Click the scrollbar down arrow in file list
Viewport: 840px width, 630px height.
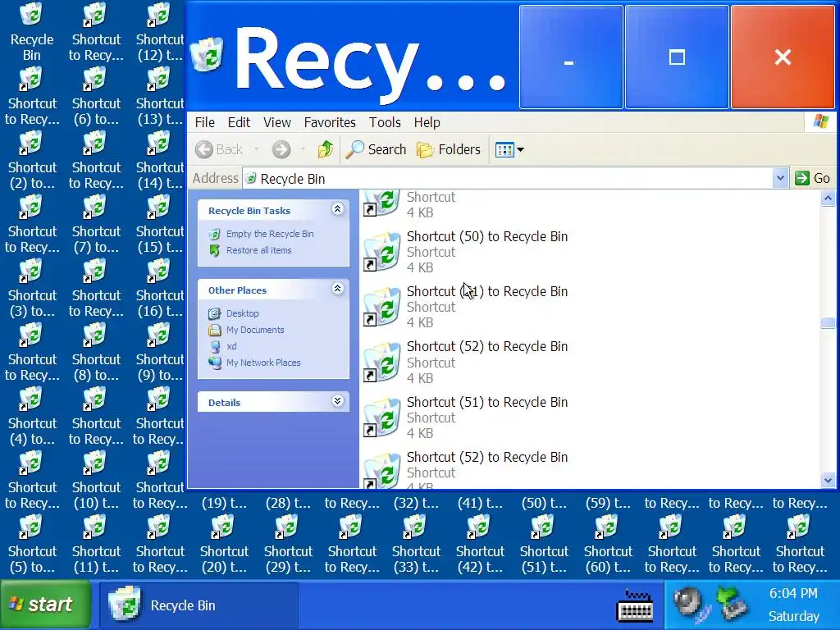pos(828,480)
